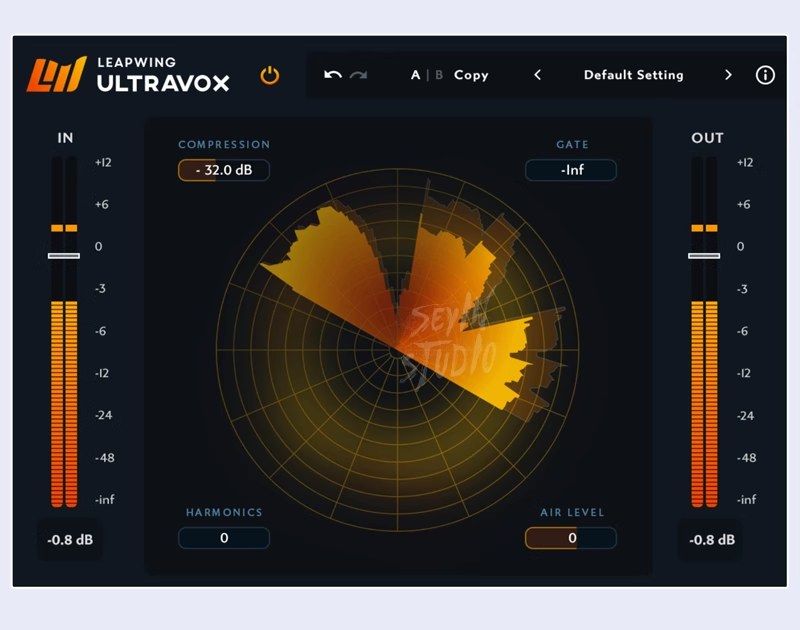
Task: Go to the previous preset with left chevron
Action: [x=538, y=75]
